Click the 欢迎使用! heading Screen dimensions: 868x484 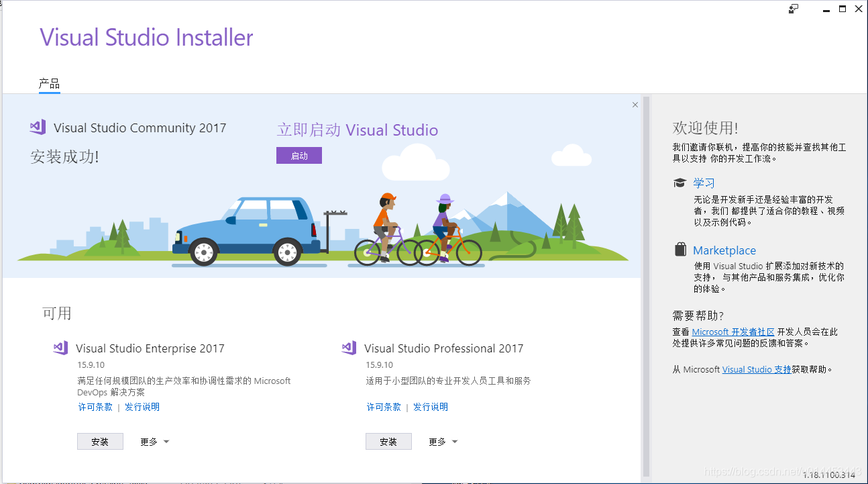(705, 128)
